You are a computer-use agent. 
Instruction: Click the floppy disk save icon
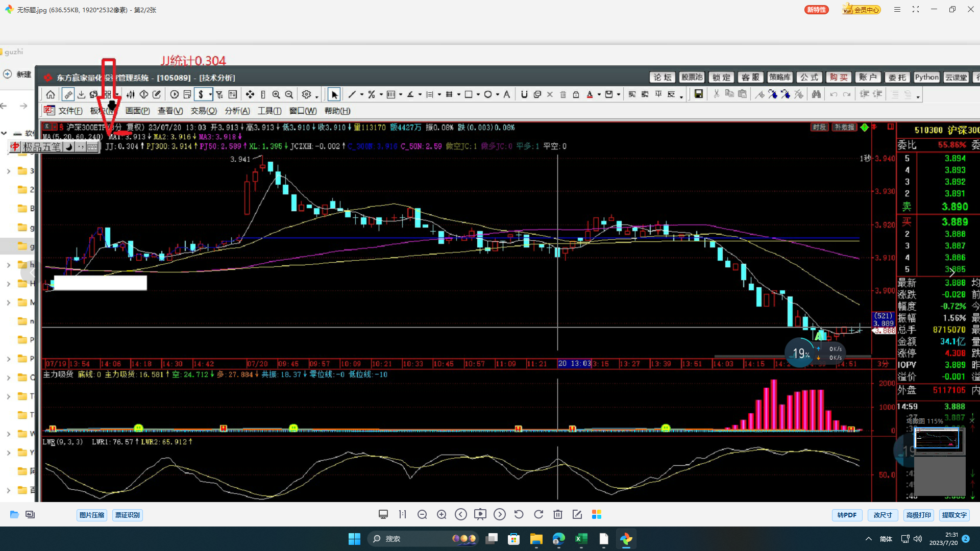pyautogui.click(x=699, y=94)
